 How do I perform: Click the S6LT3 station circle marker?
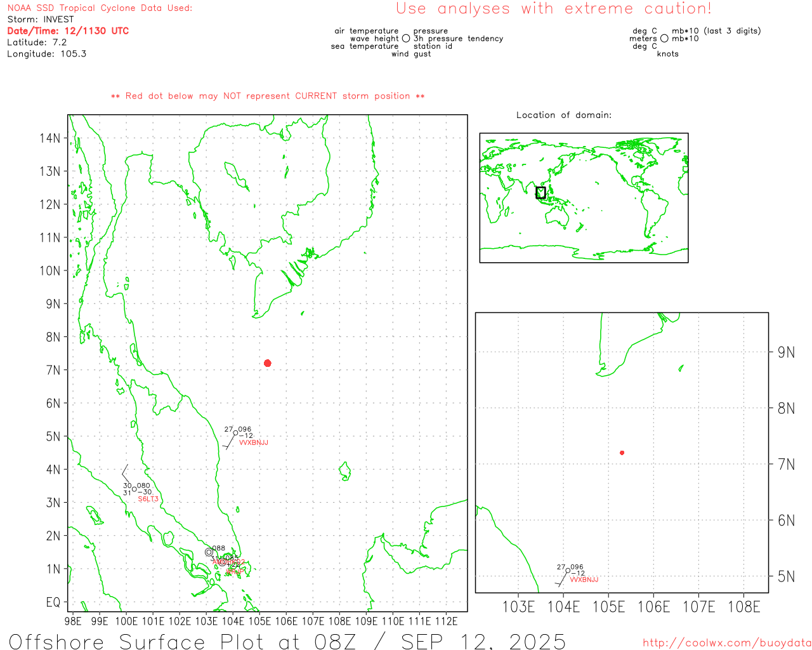pyautogui.click(x=134, y=489)
